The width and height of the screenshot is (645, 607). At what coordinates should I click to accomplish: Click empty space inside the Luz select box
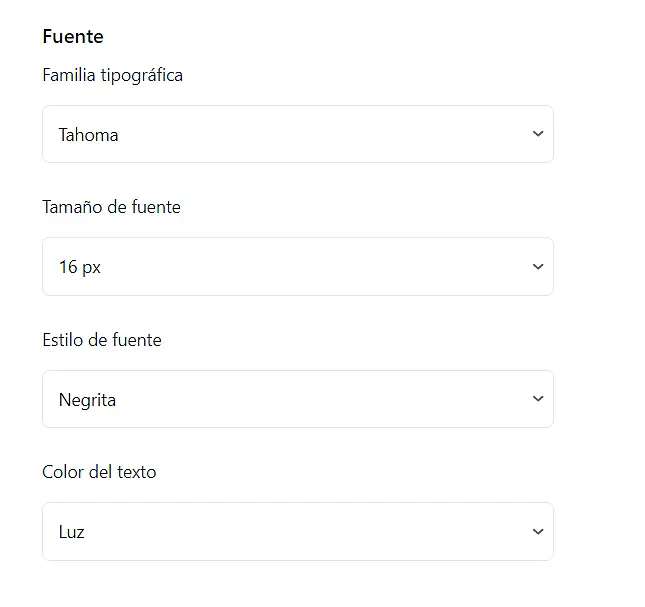(x=330, y=532)
